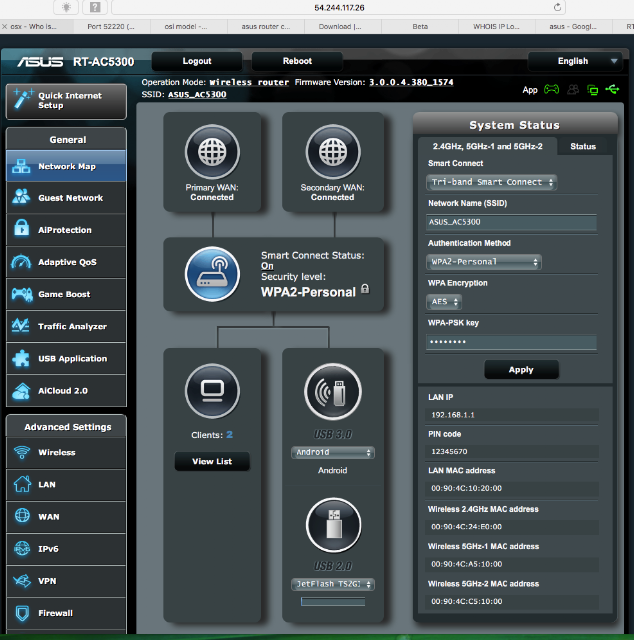The width and height of the screenshot is (634, 640).
Task: Open the Quick Internet Setup wizard
Action: (66, 101)
